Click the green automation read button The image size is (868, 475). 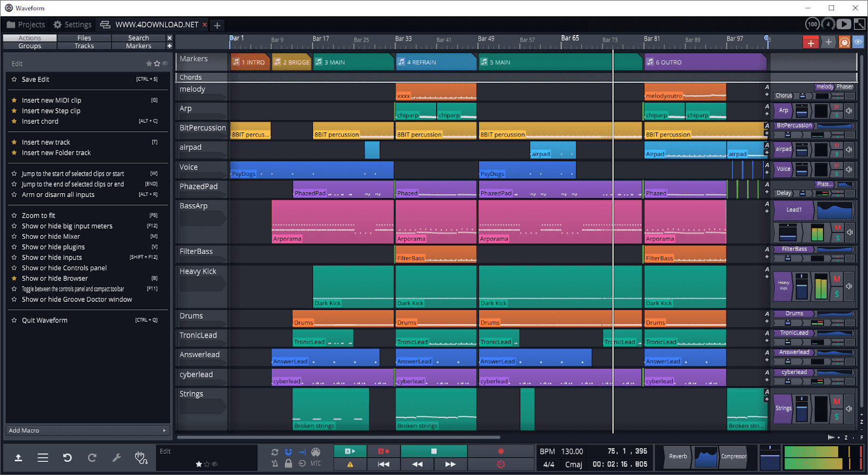click(350, 451)
